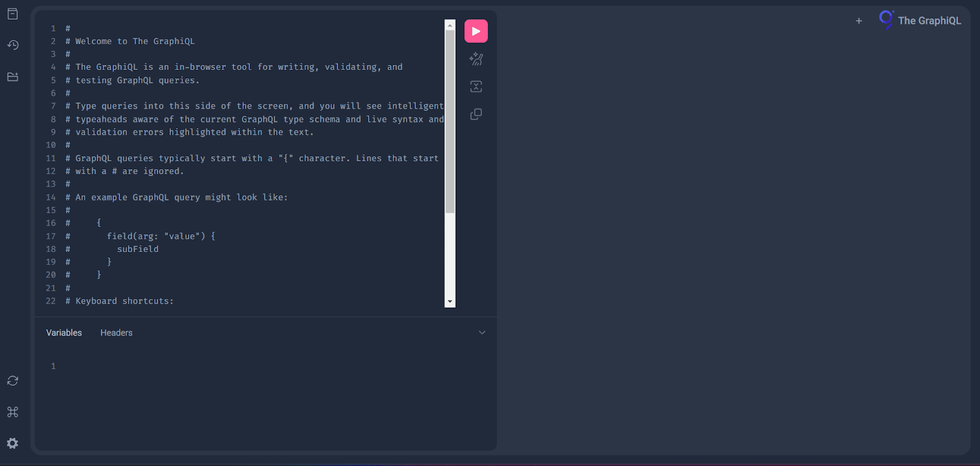Switch to the Variables tab

point(64,333)
